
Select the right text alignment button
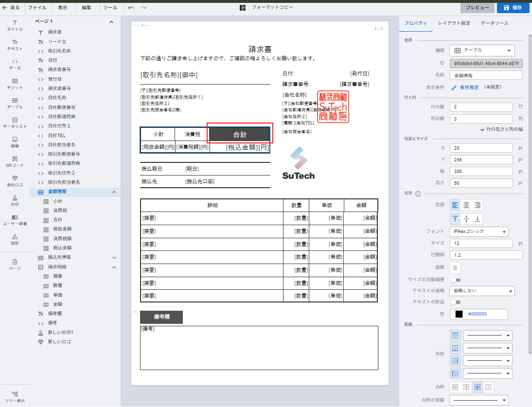pyautogui.click(x=478, y=205)
